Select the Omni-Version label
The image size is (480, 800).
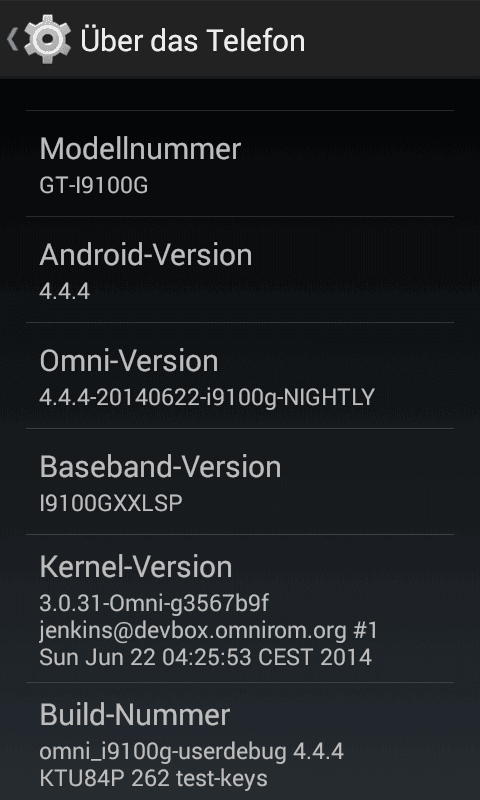tap(129, 361)
